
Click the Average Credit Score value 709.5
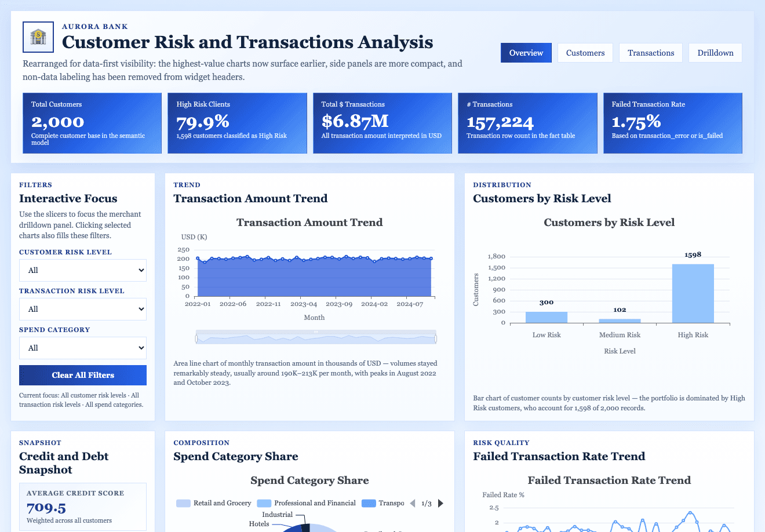[46, 508]
